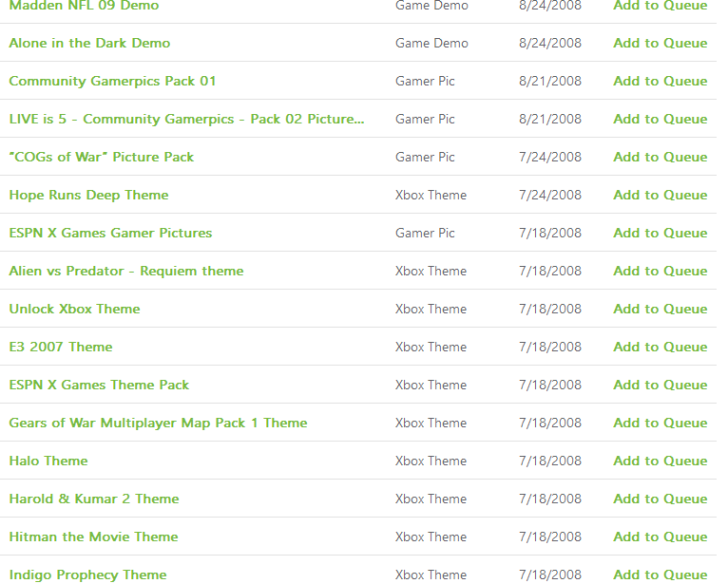Screen dimensions: 728x584
Task: Select 8/24/2008 date in Alone in the Dark row
Action: (x=550, y=43)
